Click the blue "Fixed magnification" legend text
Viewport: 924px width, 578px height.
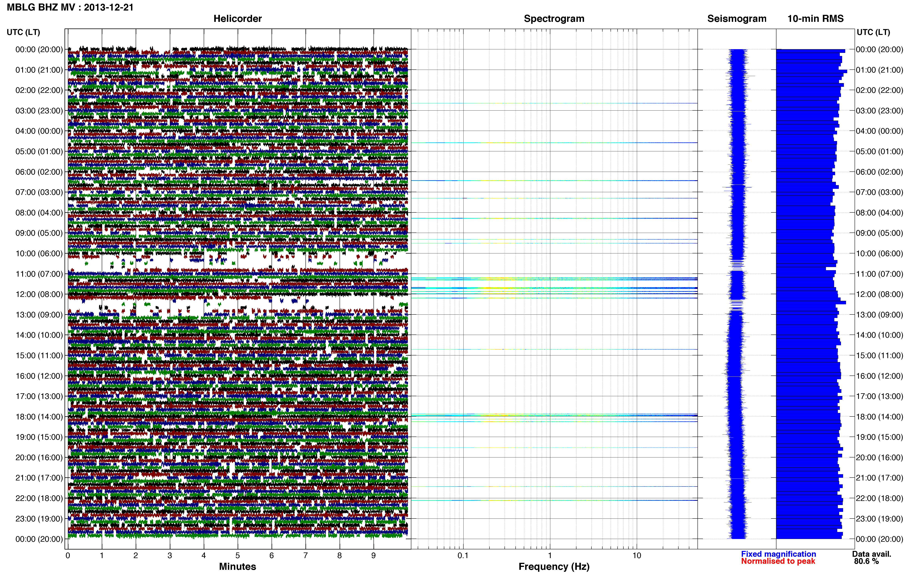(x=778, y=554)
